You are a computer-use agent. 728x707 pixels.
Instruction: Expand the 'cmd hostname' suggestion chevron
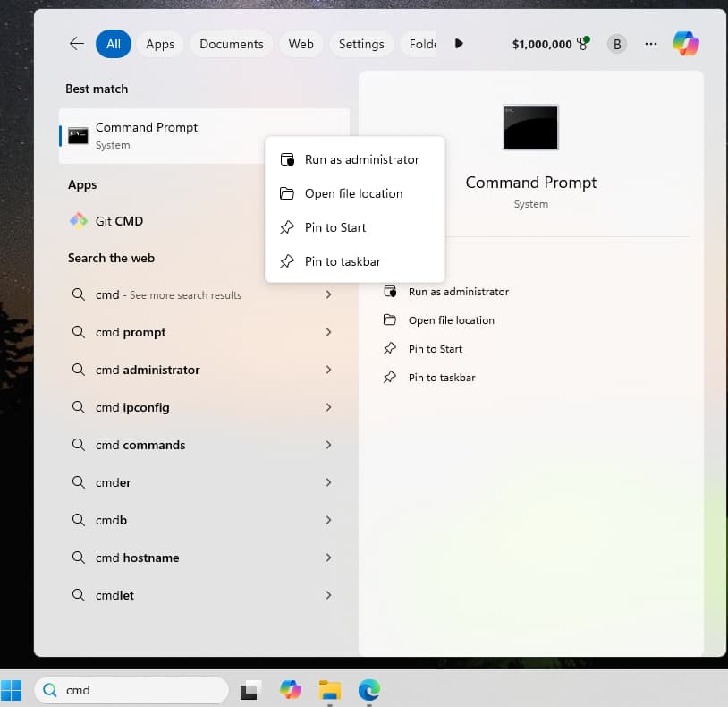[329, 558]
